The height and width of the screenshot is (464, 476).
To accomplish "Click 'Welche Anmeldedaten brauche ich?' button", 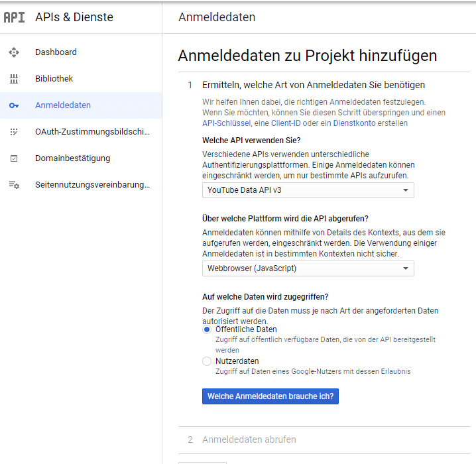I will pyautogui.click(x=270, y=396).
